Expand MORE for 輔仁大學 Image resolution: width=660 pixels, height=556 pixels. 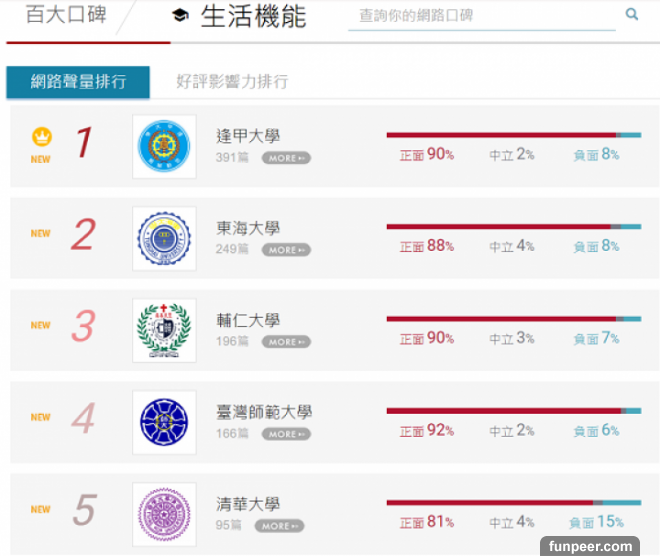[286, 342]
